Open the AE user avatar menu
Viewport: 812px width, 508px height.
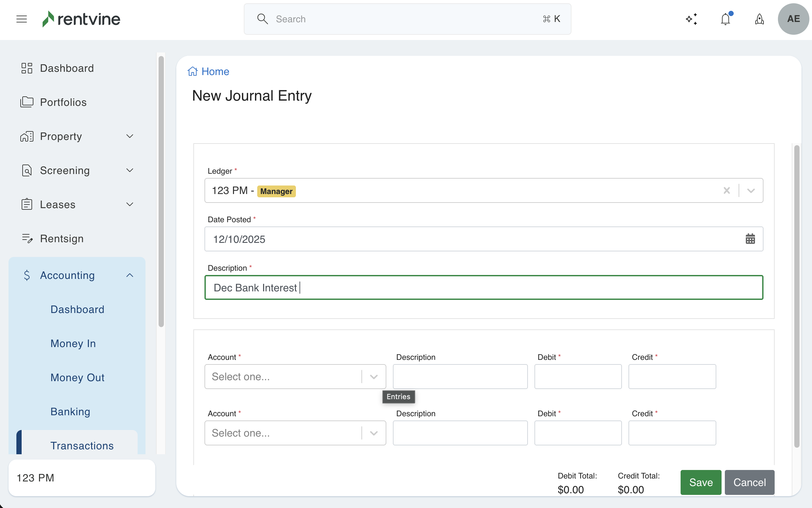click(x=793, y=19)
